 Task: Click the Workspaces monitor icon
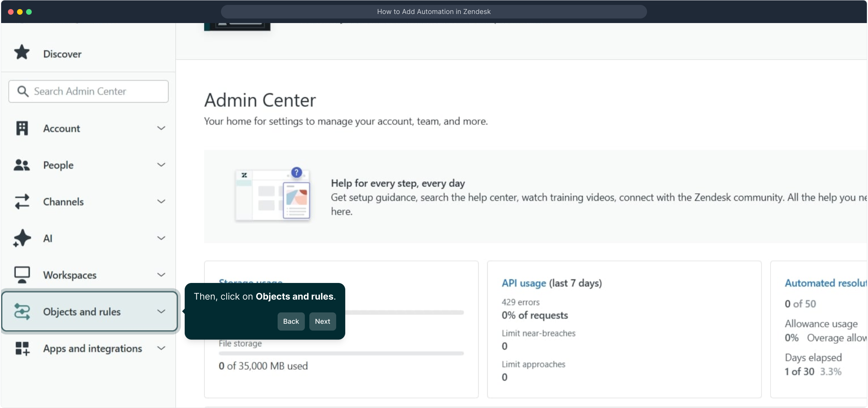(x=22, y=275)
